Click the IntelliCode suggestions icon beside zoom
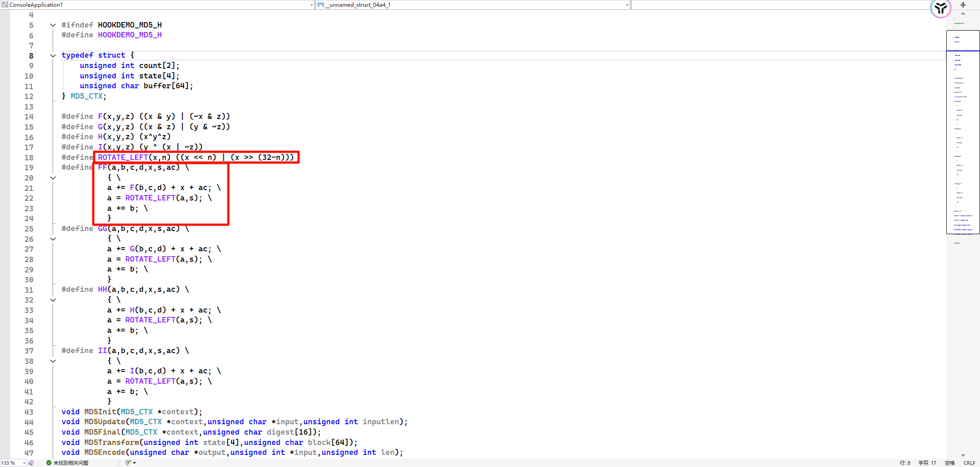The height and width of the screenshot is (467, 980). point(31,463)
